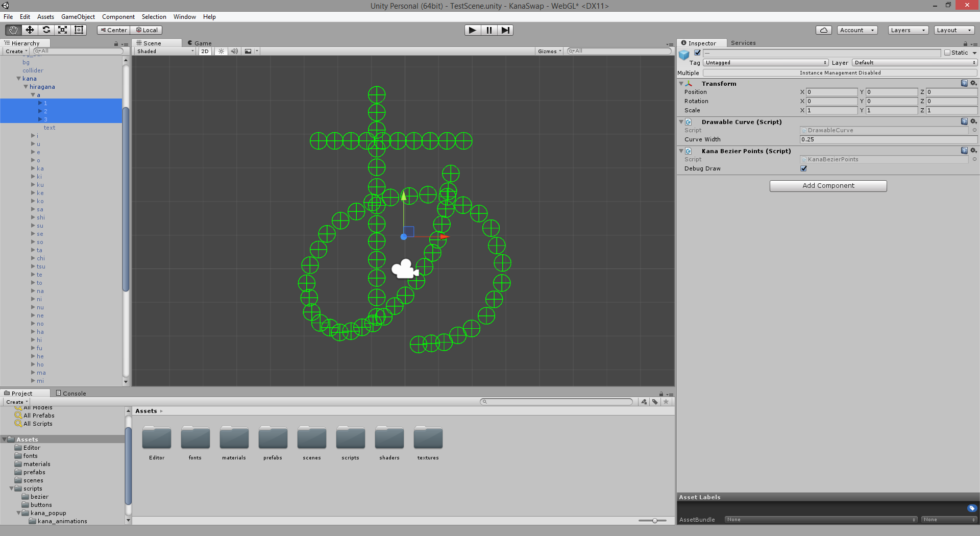Select the Rotate tool
The width and height of the screenshot is (980, 536).
(46, 30)
